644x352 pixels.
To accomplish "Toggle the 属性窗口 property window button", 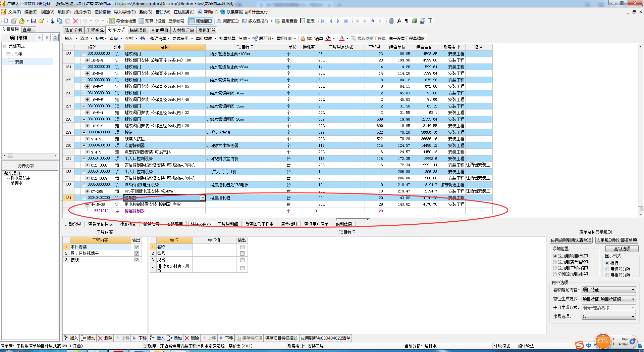I will point(201,21).
